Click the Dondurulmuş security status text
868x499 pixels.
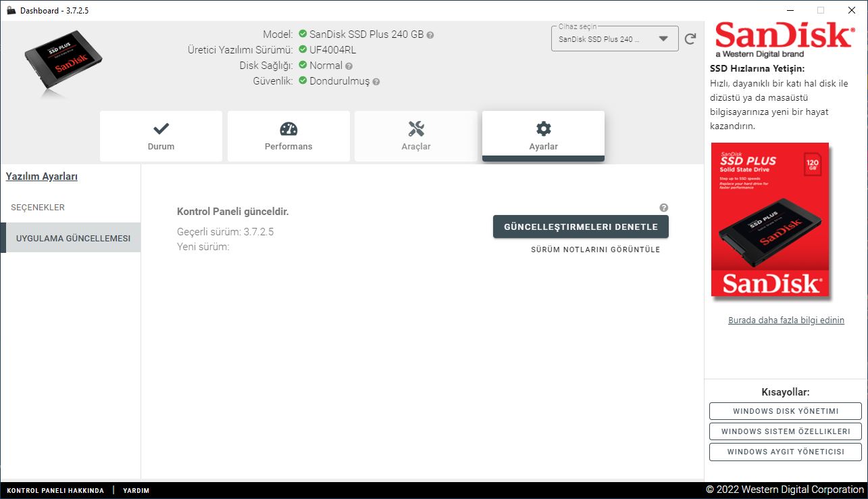coord(340,81)
